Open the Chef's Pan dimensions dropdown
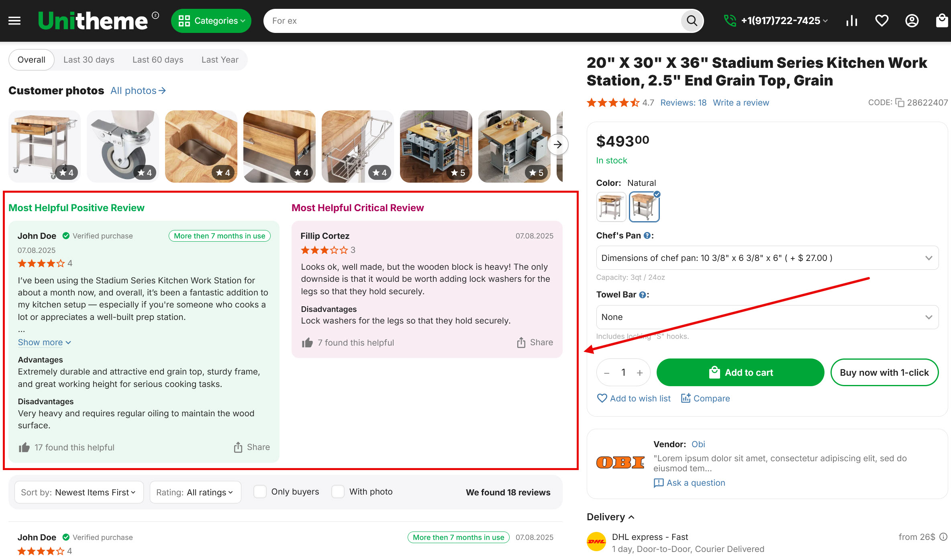This screenshot has height=560, width=951. [767, 258]
